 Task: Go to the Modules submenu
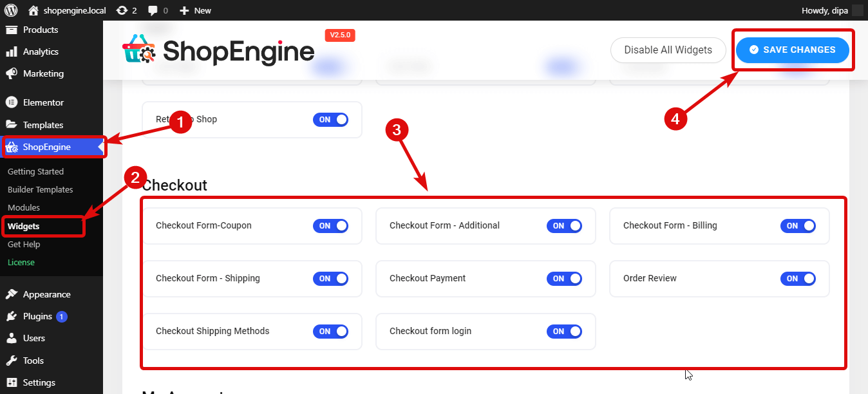pyautogui.click(x=24, y=208)
